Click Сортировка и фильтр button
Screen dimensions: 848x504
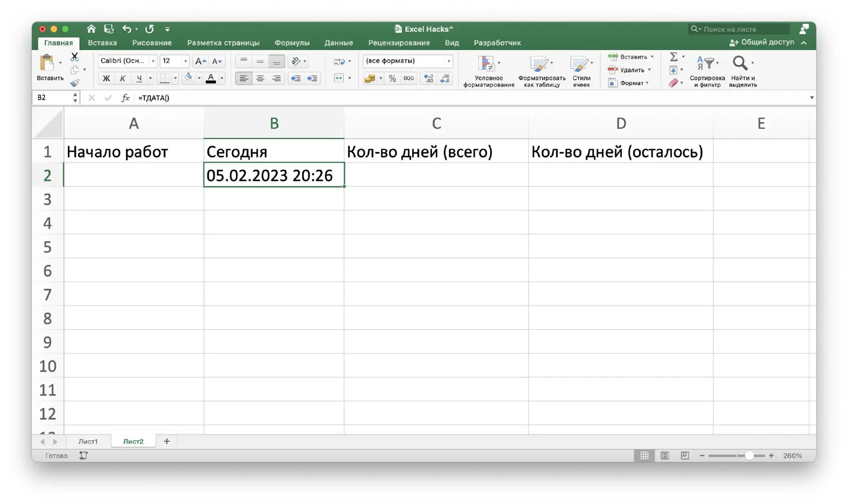(x=707, y=71)
